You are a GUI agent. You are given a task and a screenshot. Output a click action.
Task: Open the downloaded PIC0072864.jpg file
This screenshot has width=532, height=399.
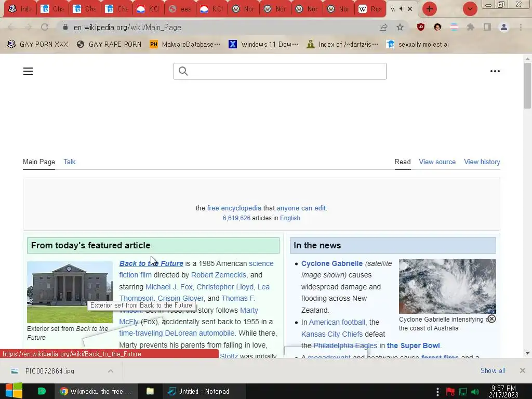click(49, 371)
